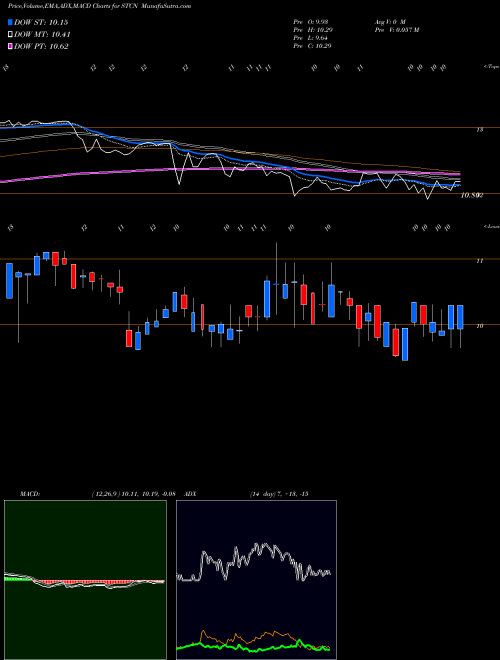Click the MACD (12,26,9) heading text
Image resolution: width=500 pixels, height=660 pixels.
(x=97, y=494)
